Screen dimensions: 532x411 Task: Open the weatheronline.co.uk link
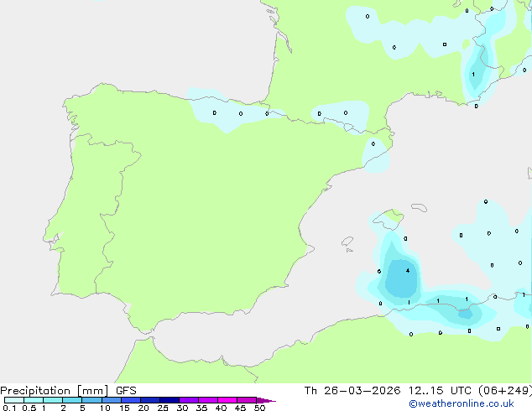[462, 404]
